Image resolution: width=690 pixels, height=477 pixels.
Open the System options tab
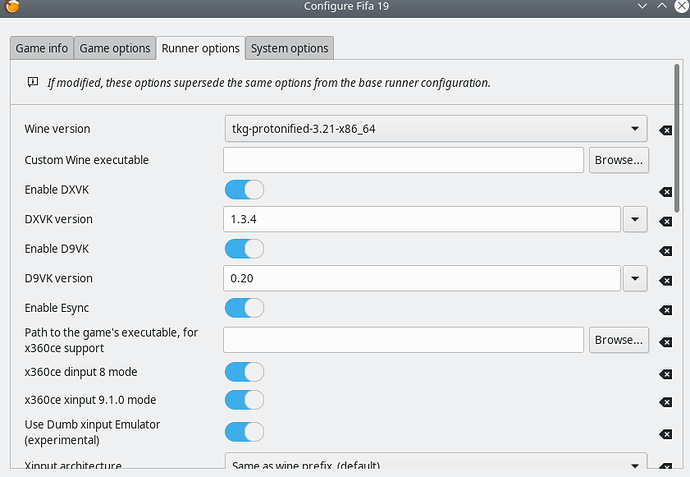(x=290, y=48)
